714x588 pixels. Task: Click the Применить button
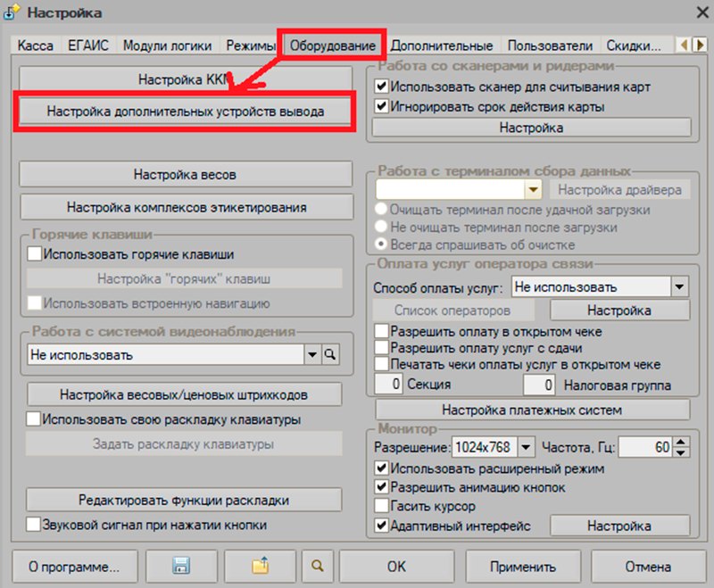coord(523,567)
